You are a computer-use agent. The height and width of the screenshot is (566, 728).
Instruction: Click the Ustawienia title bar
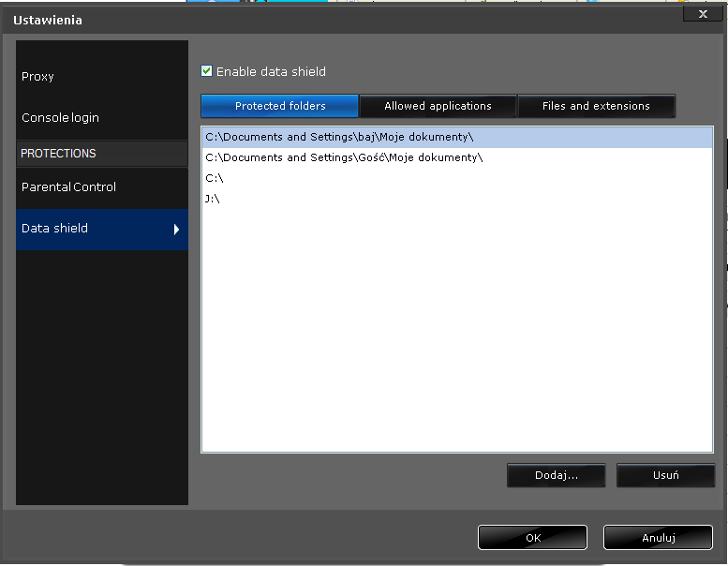[x=328, y=20]
